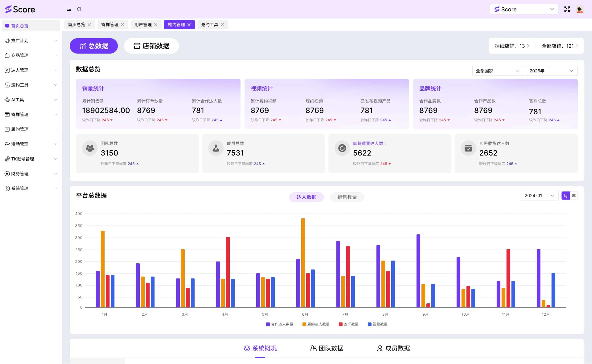592x364 pixels.
Task: Click the 即将收货达人数 package icon
Action: pyautogui.click(x=468, y=148)
